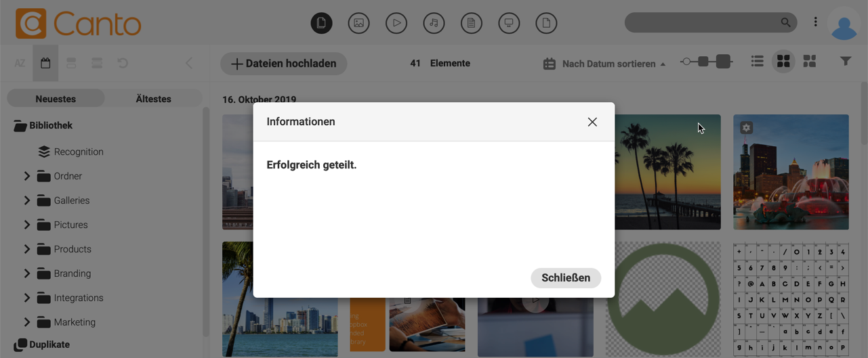Sort sidebar alphabetically with AZ icon
This screenshot has height=358, width=868.
click(x=20, y=63)
